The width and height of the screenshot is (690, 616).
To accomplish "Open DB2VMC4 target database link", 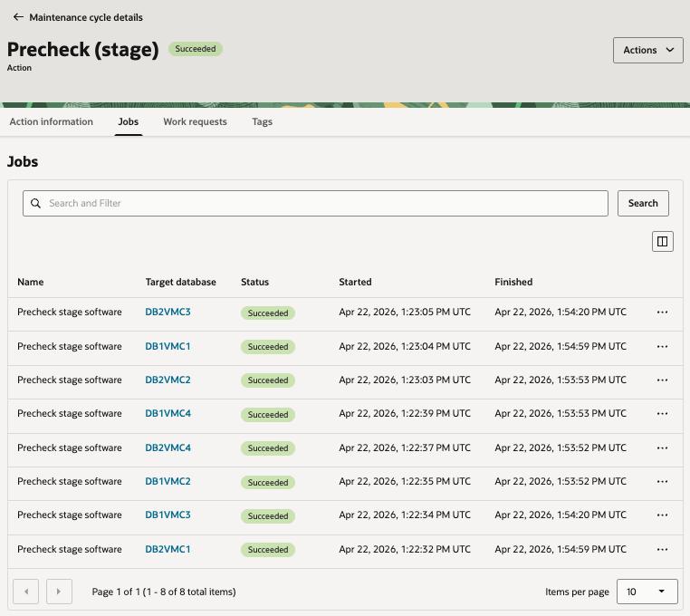I will pos(168,448).
